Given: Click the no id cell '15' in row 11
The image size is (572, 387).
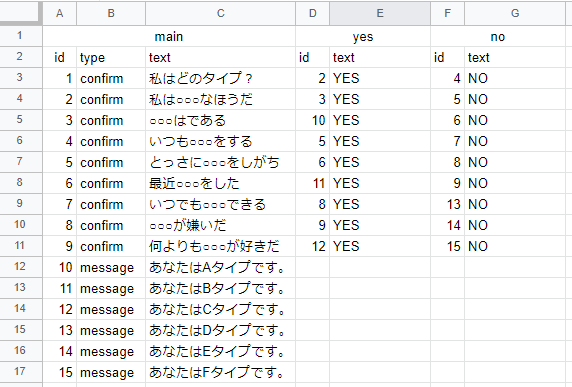Looking at the screenshot, I should coord(447,246).
